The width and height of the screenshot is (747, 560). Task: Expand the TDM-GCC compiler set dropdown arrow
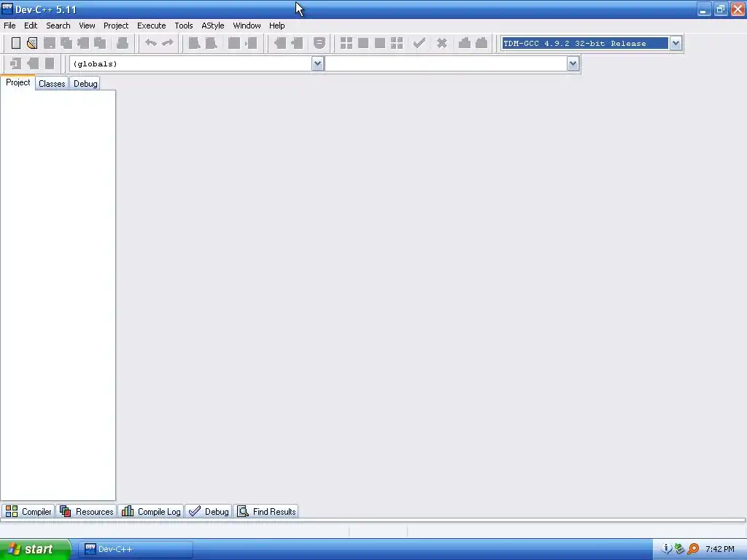click(x=676, y=43)
